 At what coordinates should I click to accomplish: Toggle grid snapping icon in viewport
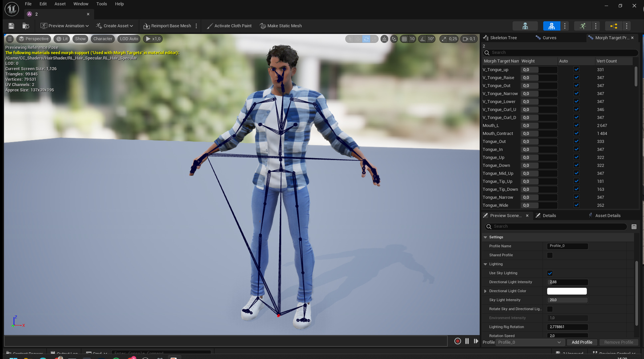[x=404, y=39]
